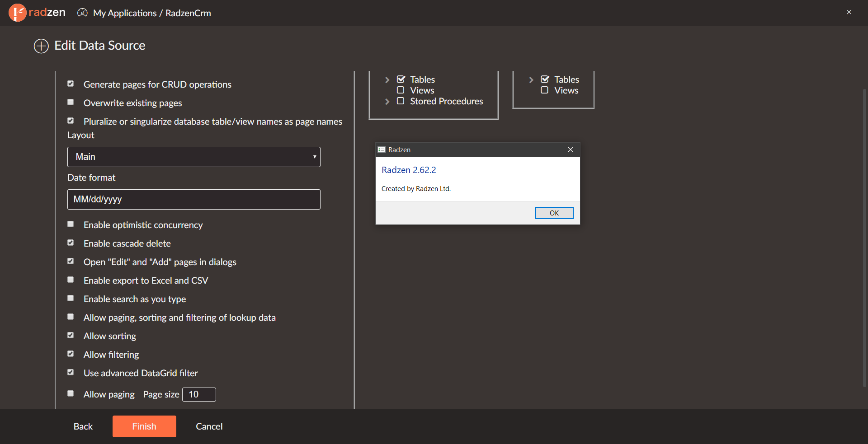
Task: Enable export to Excel and CSV
Action: [71, 280]
